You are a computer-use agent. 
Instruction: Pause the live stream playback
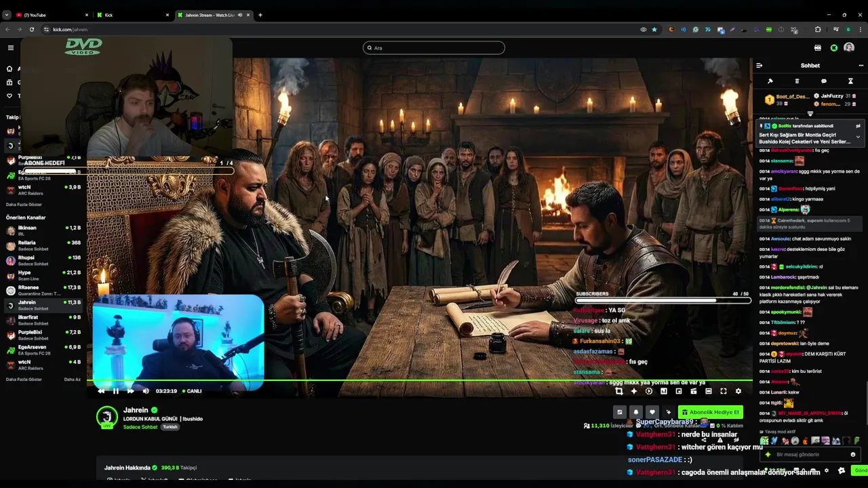tap(116, 391)
